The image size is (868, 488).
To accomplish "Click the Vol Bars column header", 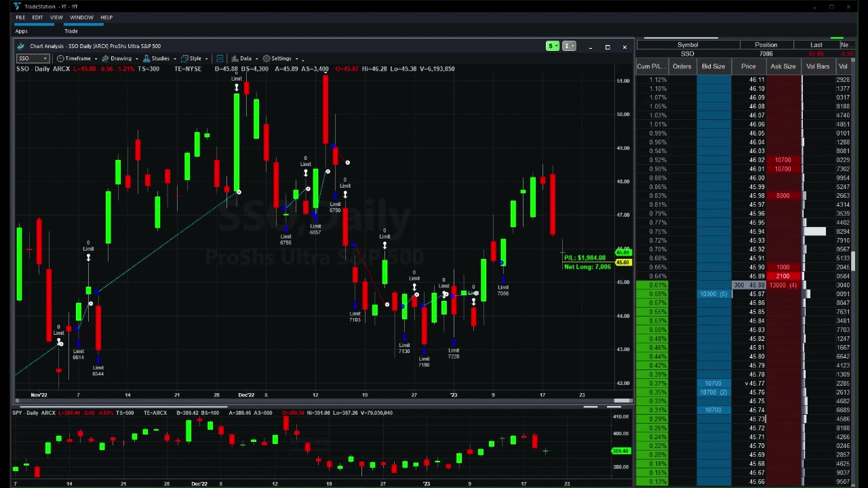I will tap(817, 66).
